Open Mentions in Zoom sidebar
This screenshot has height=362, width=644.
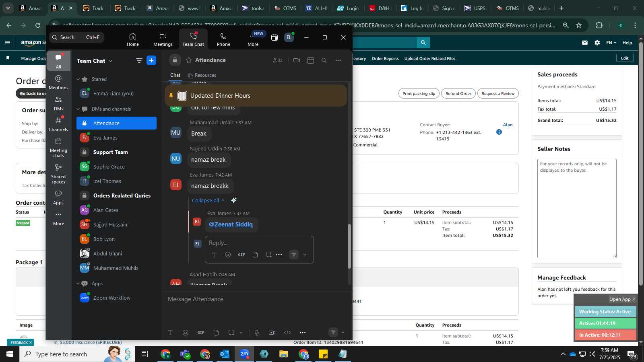click(58, 82)
